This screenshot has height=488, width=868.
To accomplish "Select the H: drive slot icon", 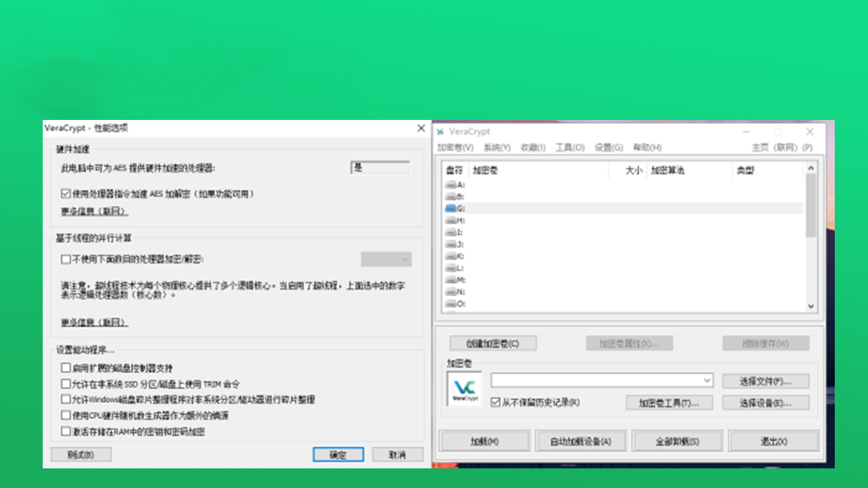I will point(450,220).
